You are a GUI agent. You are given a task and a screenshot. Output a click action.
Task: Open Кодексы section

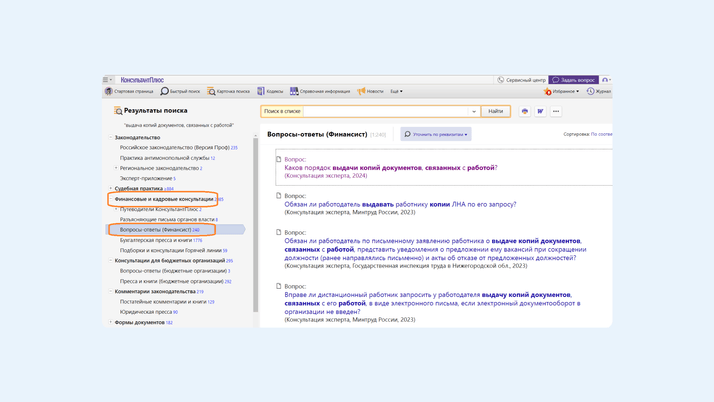271,91
